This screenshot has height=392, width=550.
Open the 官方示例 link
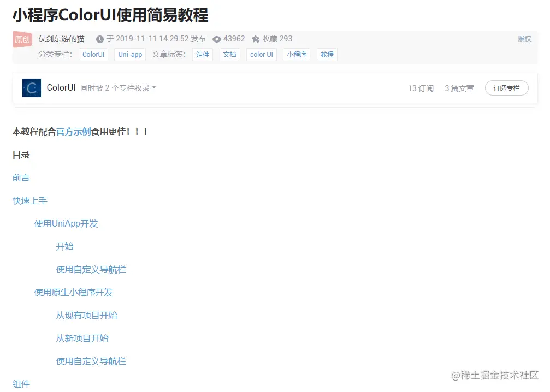(73, 132)
